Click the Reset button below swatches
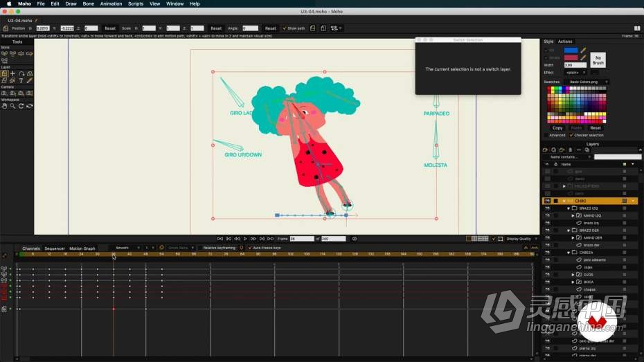Viewport: 644px width, 362px height. click(596, 128)
